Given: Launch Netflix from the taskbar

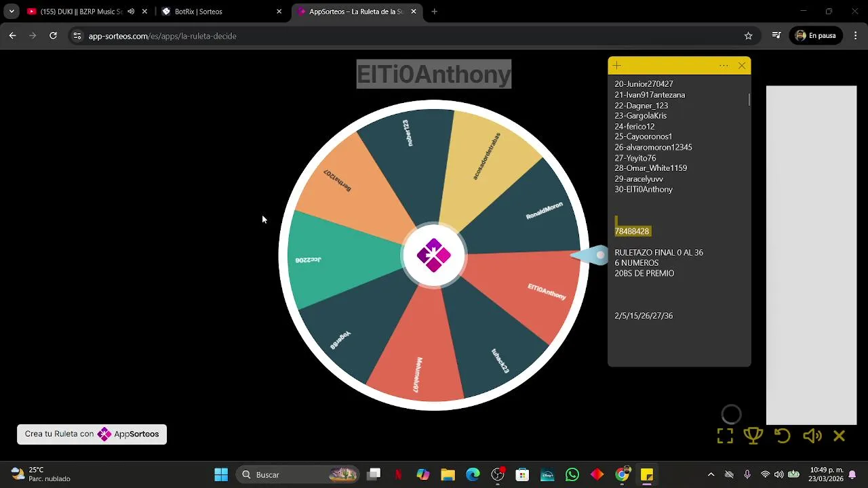Looking at the screenshot, I should (399, 474).
